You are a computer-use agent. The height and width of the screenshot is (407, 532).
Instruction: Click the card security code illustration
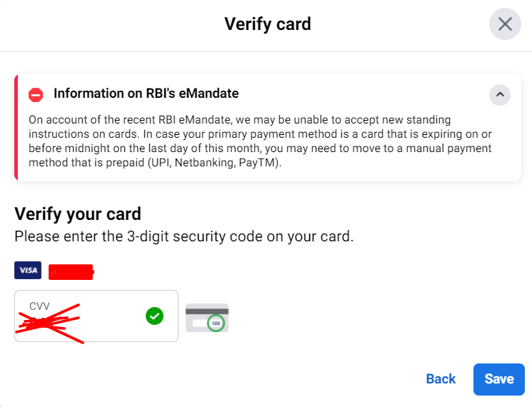coord(206,318)
